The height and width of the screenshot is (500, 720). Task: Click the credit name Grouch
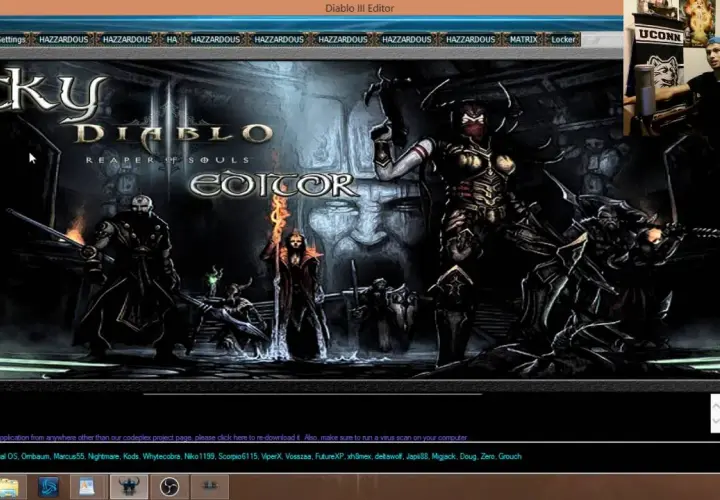pyautogui.click(x=510, y=456)
